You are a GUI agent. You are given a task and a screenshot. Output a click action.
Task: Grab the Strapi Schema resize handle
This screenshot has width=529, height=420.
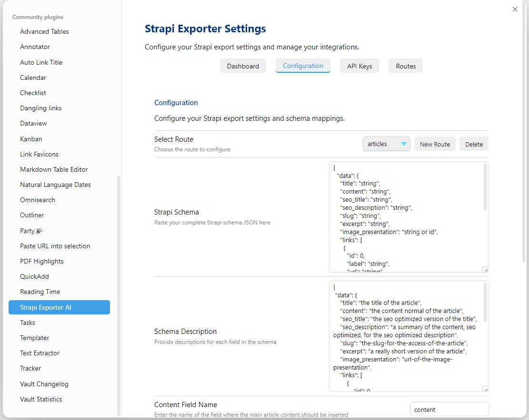pyautogui.click(x=485, y=269)
